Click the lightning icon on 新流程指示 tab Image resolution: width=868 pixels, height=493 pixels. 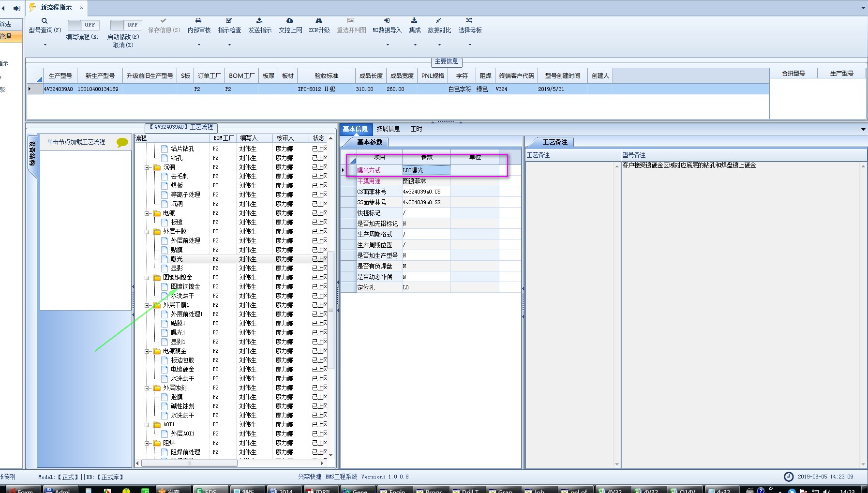pyautogui.click(x=32, y=7)
